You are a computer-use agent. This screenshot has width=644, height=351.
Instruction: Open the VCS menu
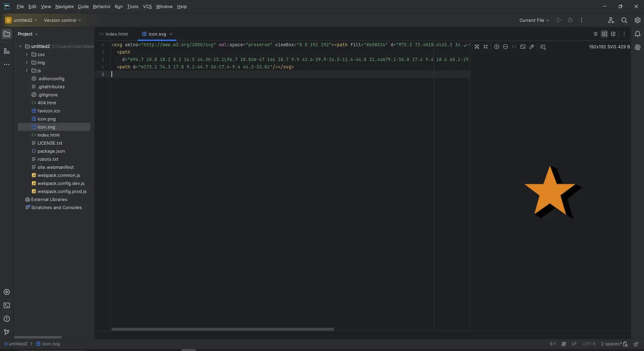147,6
